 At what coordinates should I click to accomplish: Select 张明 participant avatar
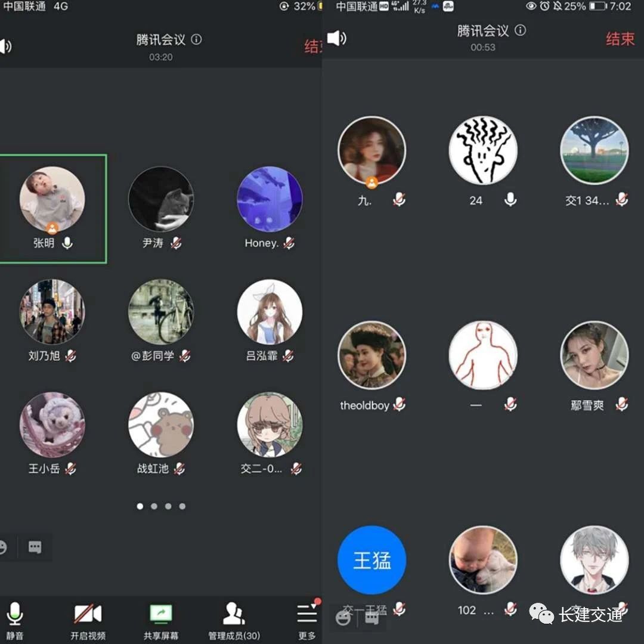pos(52,199)
